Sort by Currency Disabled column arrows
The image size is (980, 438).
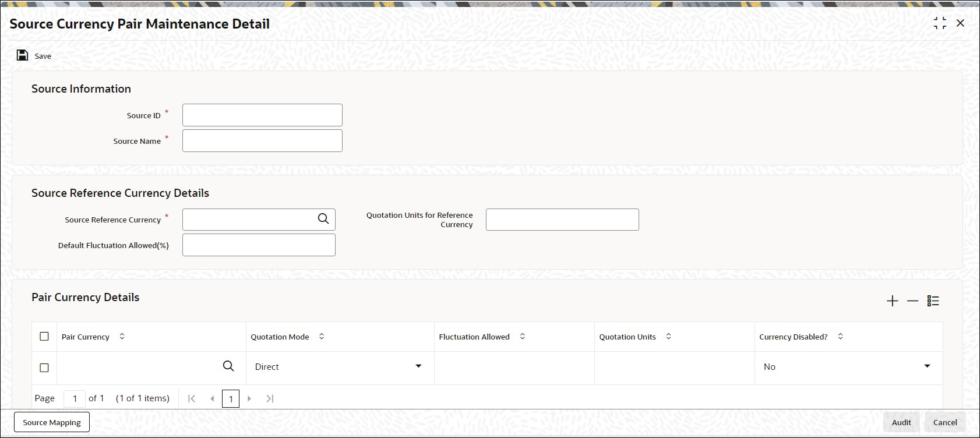tap(841, 336)
